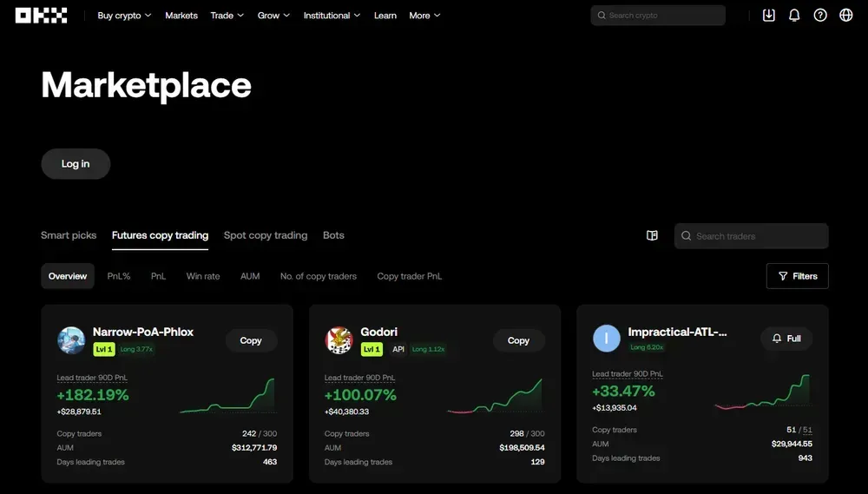868x494 pixels.
Task: Click Lvl 1 badge on Godori
Action: [372, 349]
